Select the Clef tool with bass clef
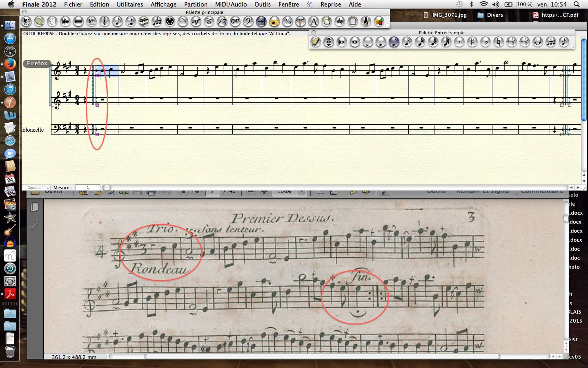Viewport: 588px width, 368px height. point(248,21)
